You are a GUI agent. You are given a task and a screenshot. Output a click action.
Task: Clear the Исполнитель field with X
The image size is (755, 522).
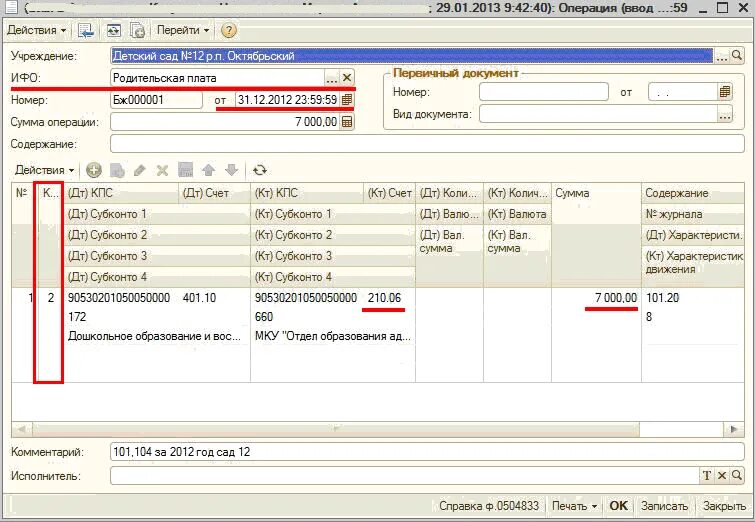click(722, 475)
